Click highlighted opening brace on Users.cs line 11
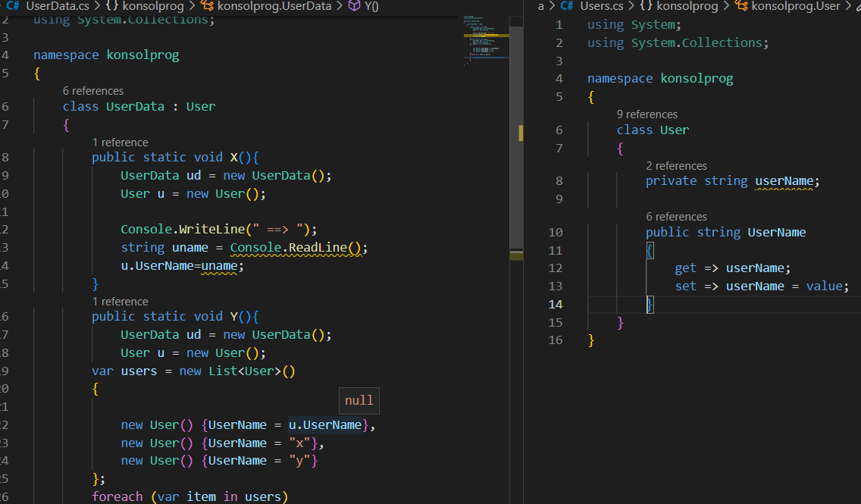Screen dimensions: 861x504 point(650,250)
